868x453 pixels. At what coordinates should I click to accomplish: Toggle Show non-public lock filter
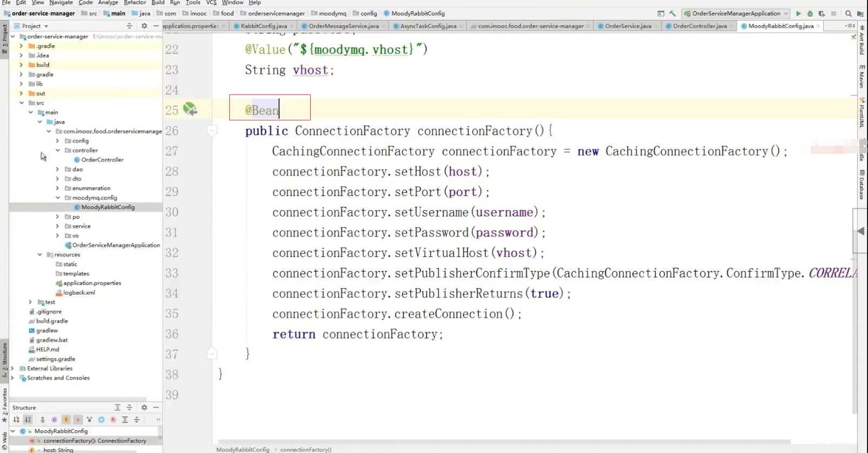tap(78, 420)
